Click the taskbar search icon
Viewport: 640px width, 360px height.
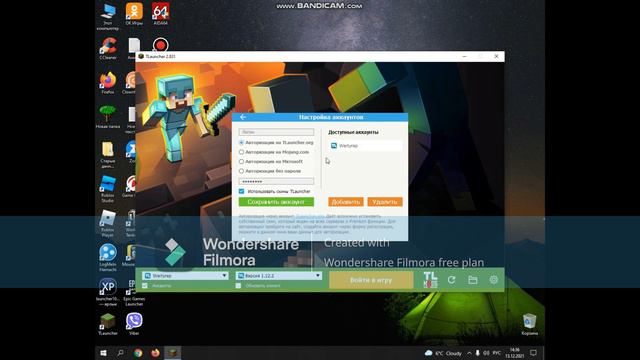click(x=120, y=353)
